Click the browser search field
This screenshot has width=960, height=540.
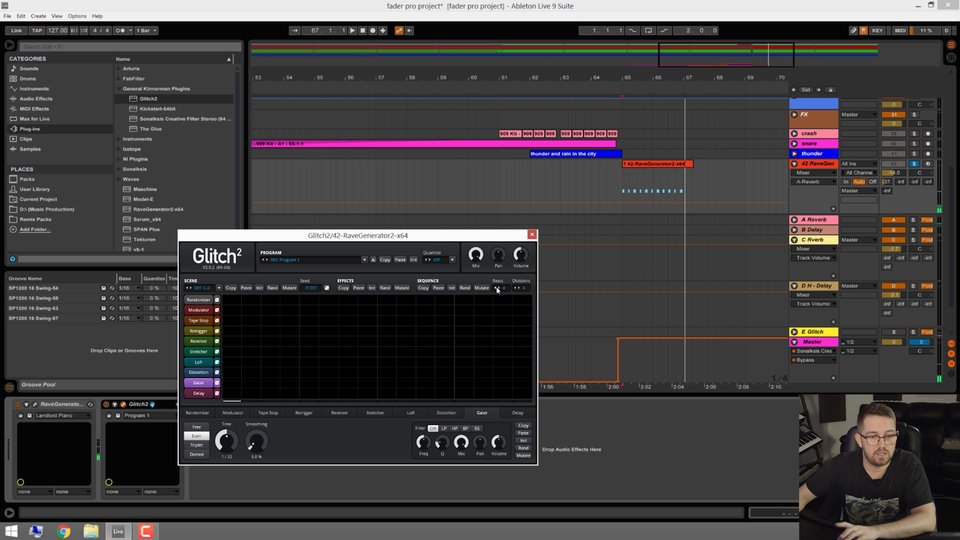pyautogui.click(x=130, y=47)
